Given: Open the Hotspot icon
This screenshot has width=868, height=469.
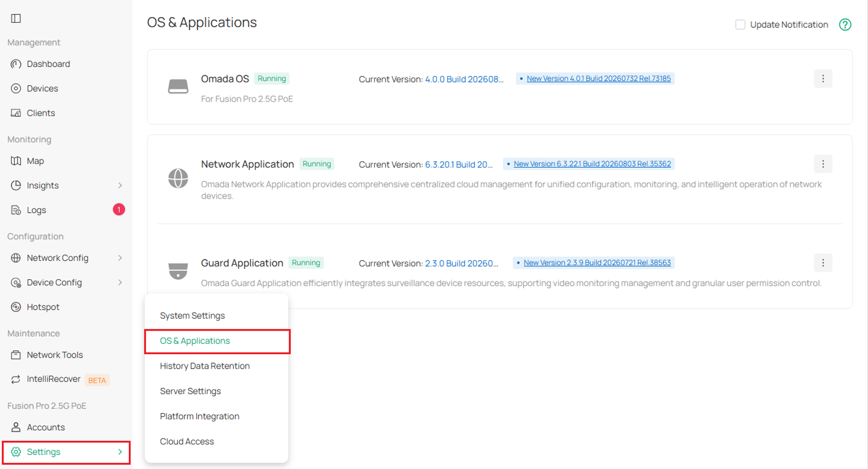Looking at the screenshot, I should pyautogui.click(x=16, y=307).
